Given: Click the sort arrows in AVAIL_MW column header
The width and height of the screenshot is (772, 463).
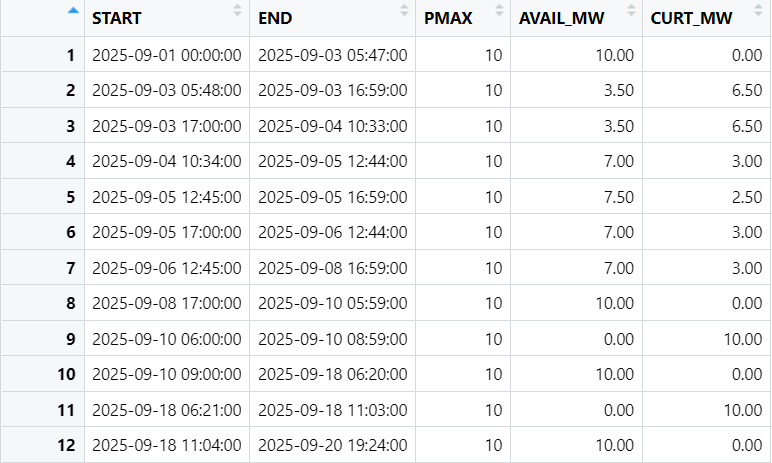Looking at the screenshot, I should [630, 10].
